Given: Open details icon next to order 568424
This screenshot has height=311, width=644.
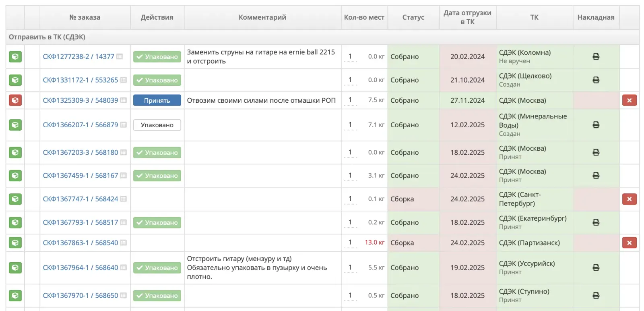Looking at the screenshot, I should tap(124, 199).
